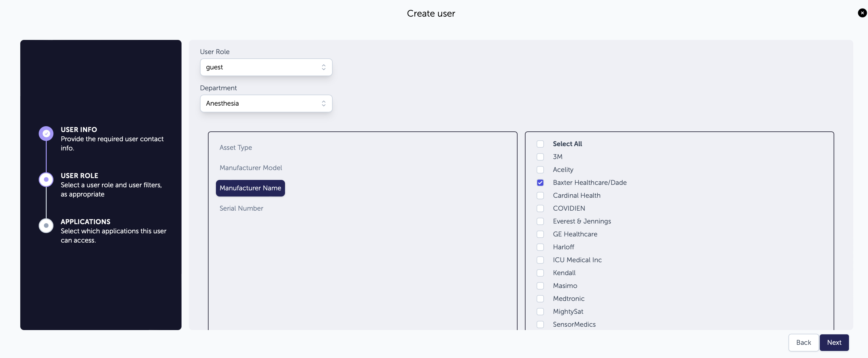The height and width of the screenshot is (358, 868).
Task: Check the Cardinal Health checkbox
Action: click(x=540, y=195)
